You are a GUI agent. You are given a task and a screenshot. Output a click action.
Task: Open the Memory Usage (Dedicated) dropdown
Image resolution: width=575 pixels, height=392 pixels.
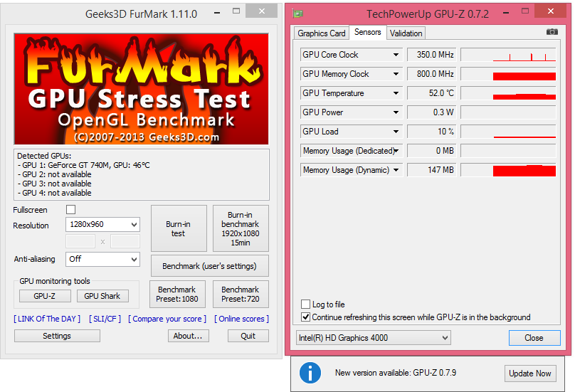click(x=352, y=151)
